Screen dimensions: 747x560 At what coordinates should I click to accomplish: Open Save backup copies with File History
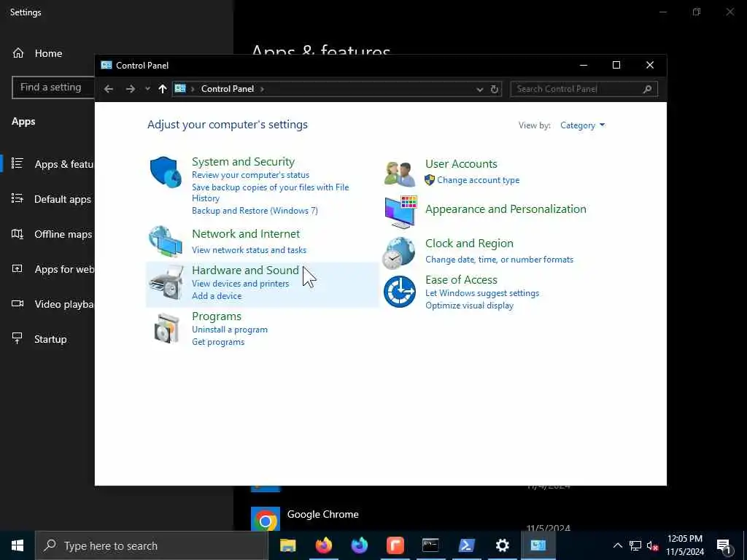[270, 192]
